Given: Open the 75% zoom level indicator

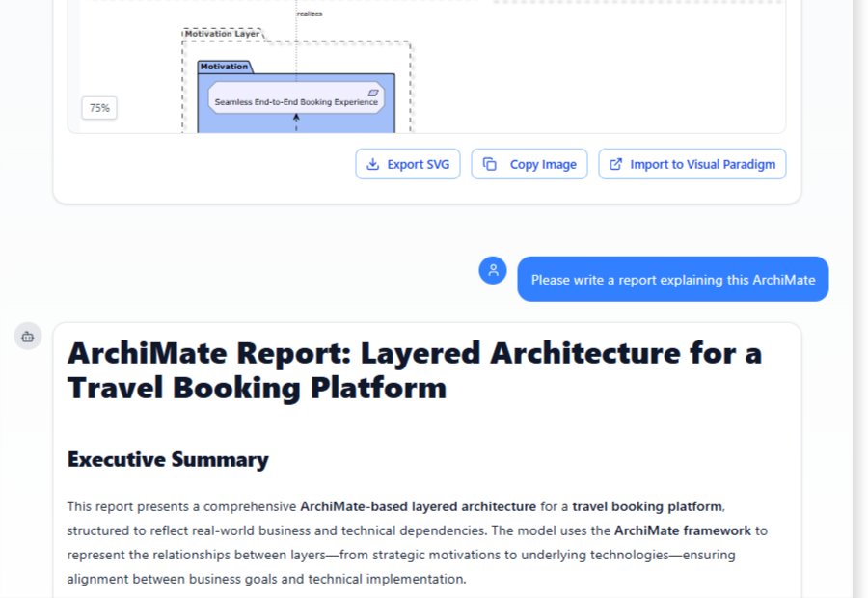Looking at the screenshot, I should 99,108.
